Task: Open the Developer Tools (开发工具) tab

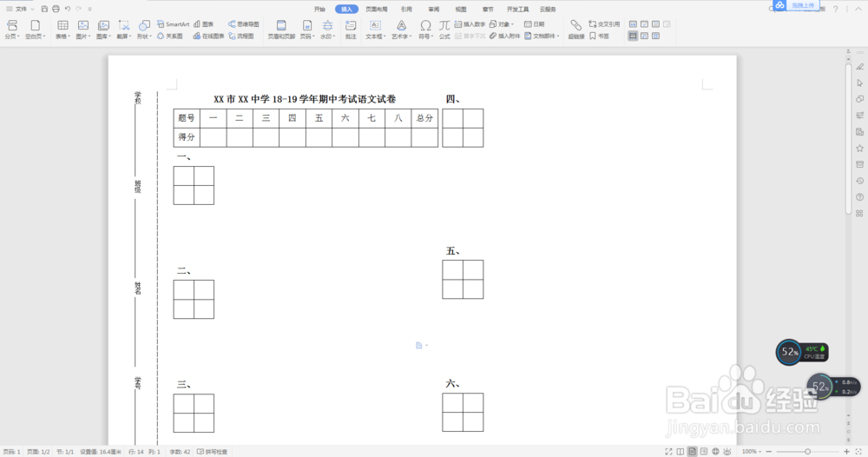Action: pos(517,9)
